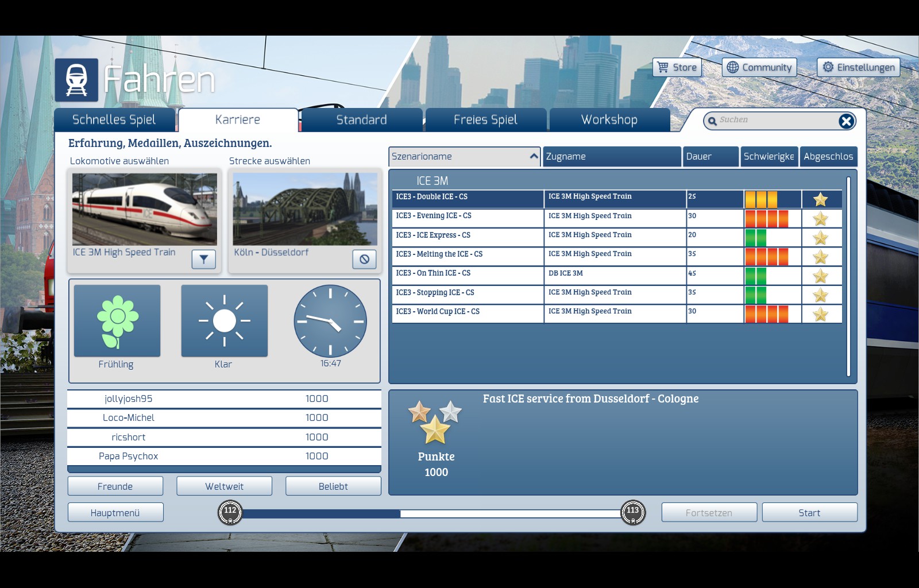The width and height of the screenshot is (919, 588).
Task: Click leaderboard entry Loco-Michel
Action: click(224, 417)
